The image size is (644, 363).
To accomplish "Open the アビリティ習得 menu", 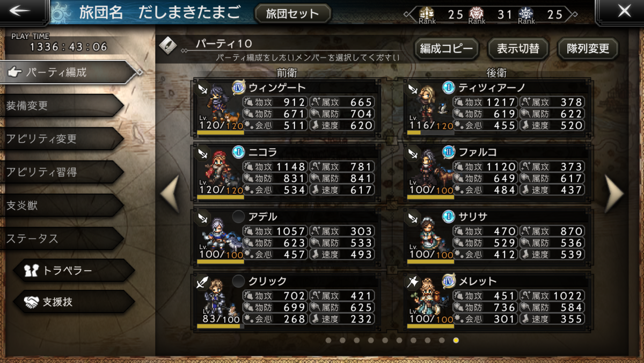I will coord(62,172).
